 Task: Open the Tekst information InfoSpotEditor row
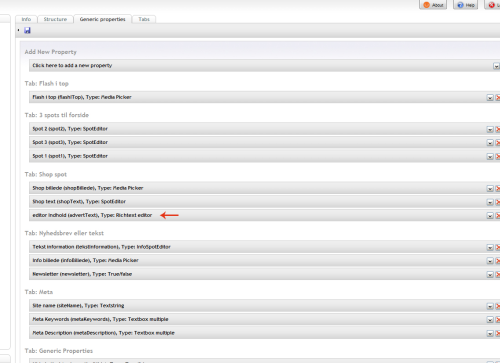[264, 247]
